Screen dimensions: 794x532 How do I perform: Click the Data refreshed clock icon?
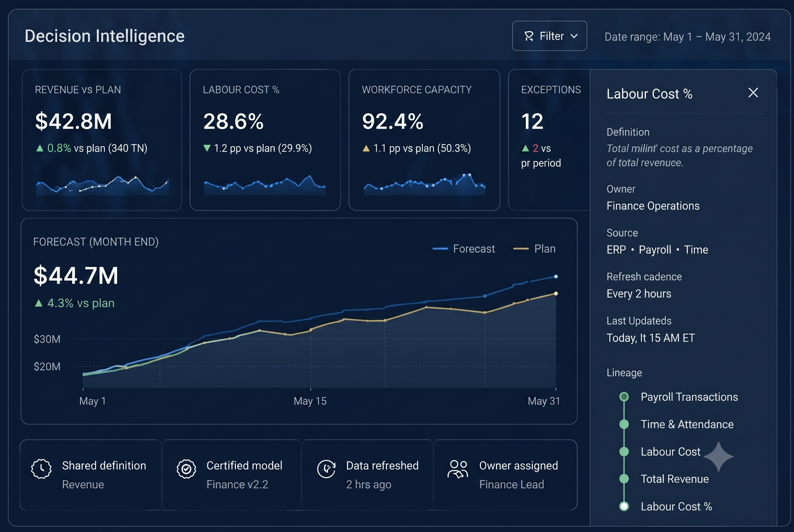[326, 469]
